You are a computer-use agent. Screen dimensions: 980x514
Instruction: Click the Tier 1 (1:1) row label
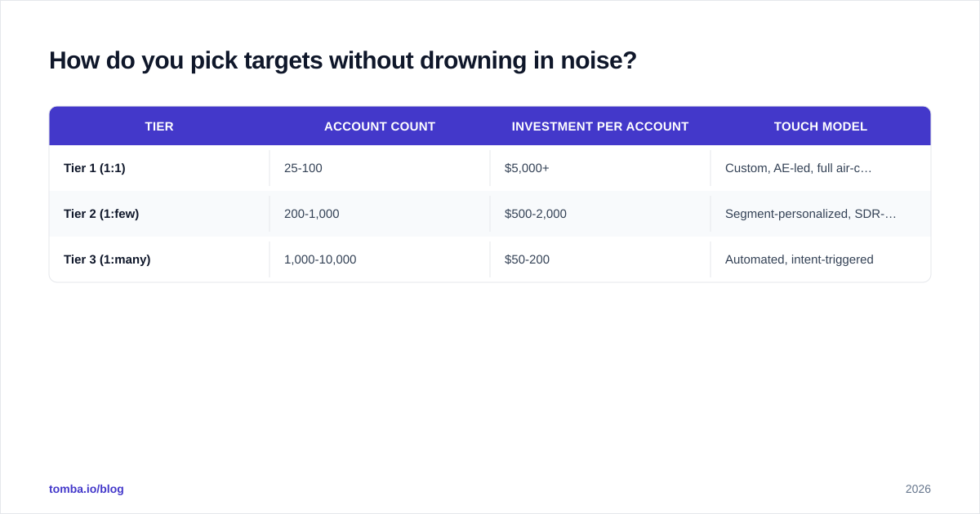95,168
